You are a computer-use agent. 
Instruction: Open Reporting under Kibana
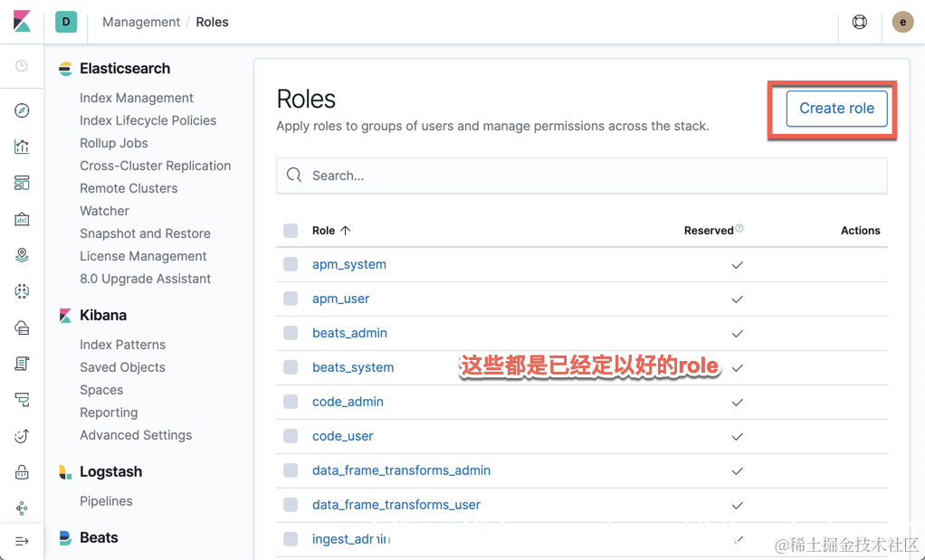(x=109, y=413)
